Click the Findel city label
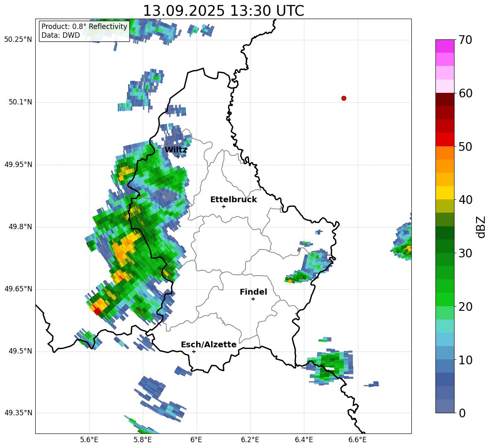 tap(253, 292)
